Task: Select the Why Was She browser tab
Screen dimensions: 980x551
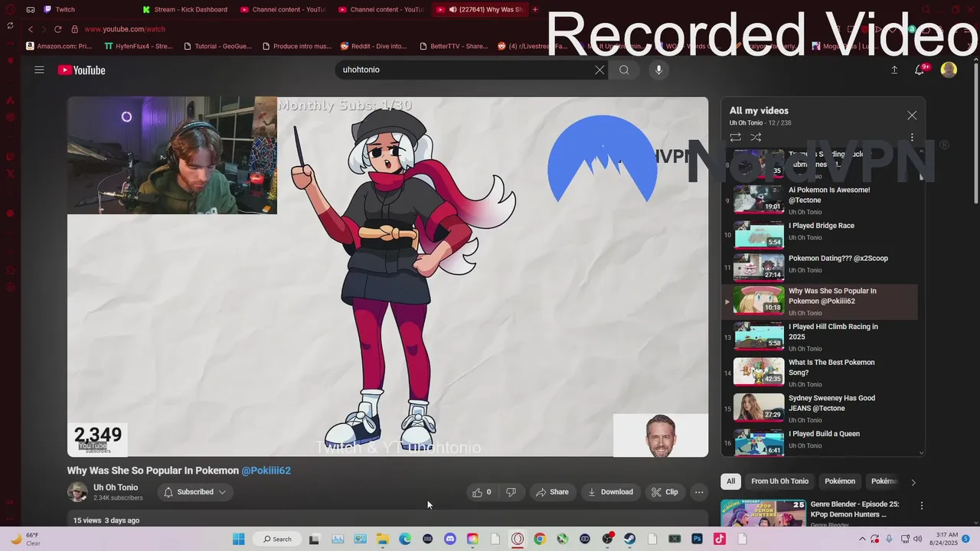Action: click(x=480, y=9)
